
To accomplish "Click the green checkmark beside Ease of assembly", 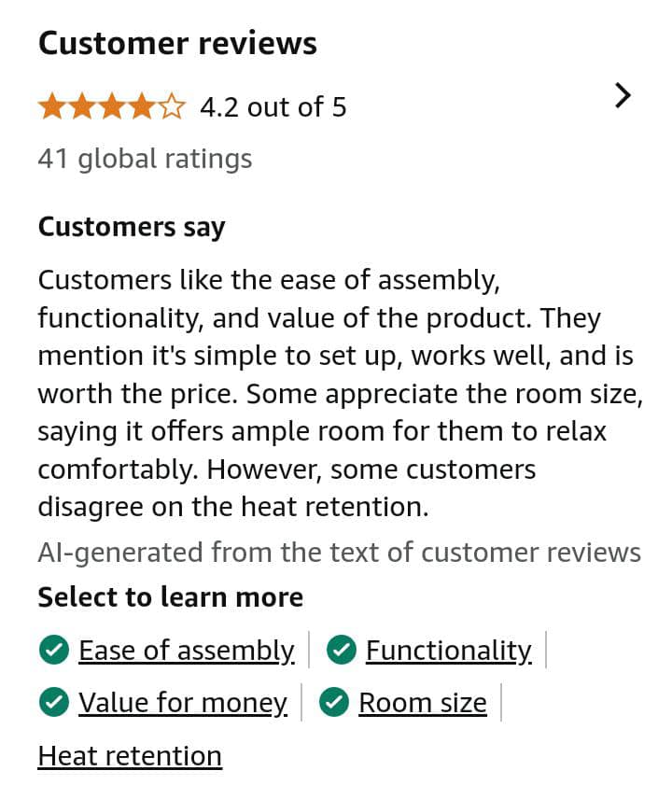I will click(55, 650).
